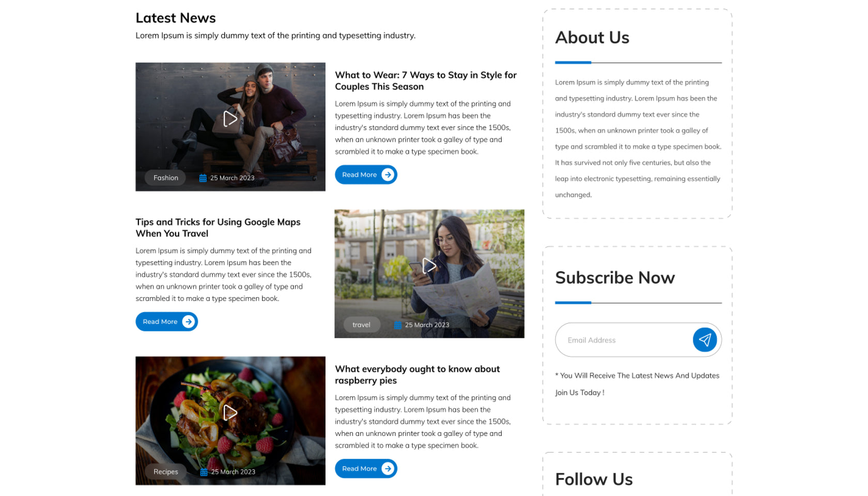Image resolution: width=868 pixels, height=496 pixels.
Task: Play the raspberry salad recipe video
Action: tap(230, 413)
